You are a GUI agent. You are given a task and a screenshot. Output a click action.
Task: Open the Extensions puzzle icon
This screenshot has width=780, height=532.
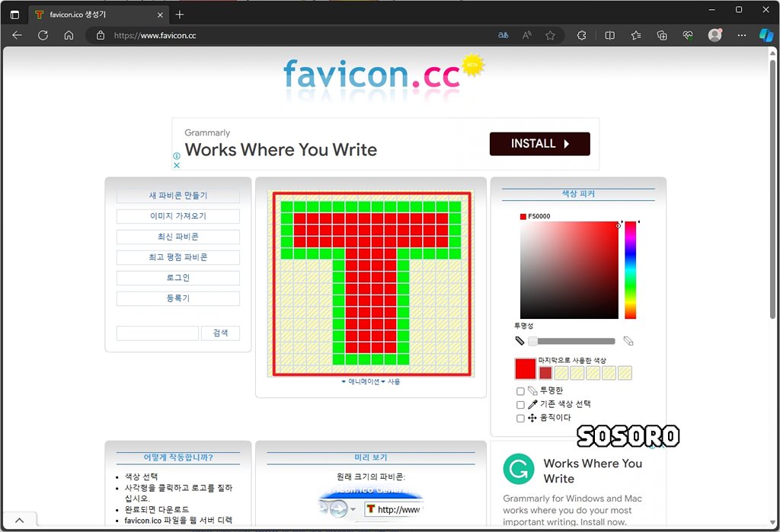point(581,35)
